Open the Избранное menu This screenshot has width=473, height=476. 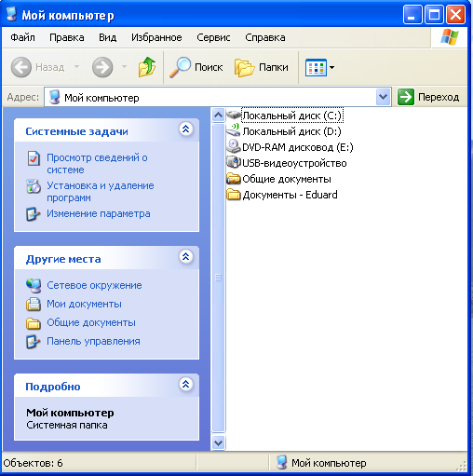coord(156,37)
